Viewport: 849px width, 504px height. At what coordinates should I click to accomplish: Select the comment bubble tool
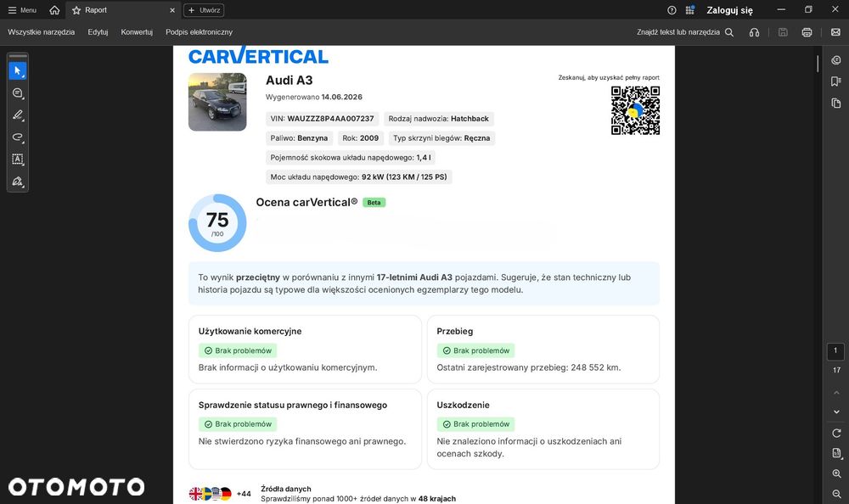pos(17,93)
